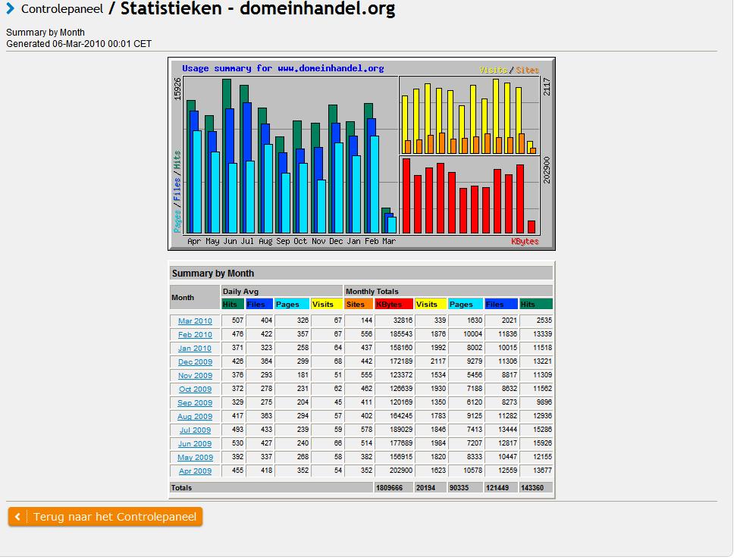Click the Daily Avg group header
The image size is (737, 560).
point(282,291)
